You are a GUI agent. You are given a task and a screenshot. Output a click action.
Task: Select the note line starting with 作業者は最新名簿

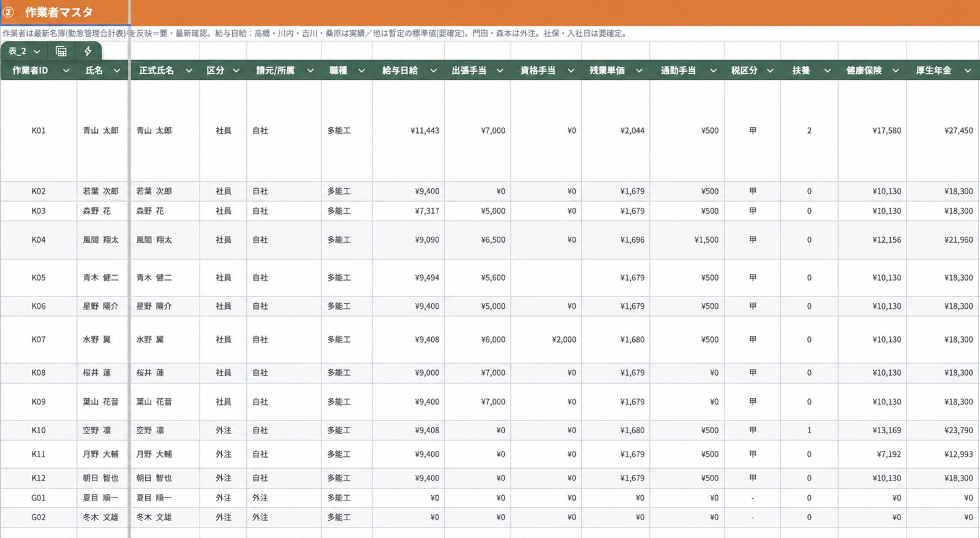(x=315, y=34)
